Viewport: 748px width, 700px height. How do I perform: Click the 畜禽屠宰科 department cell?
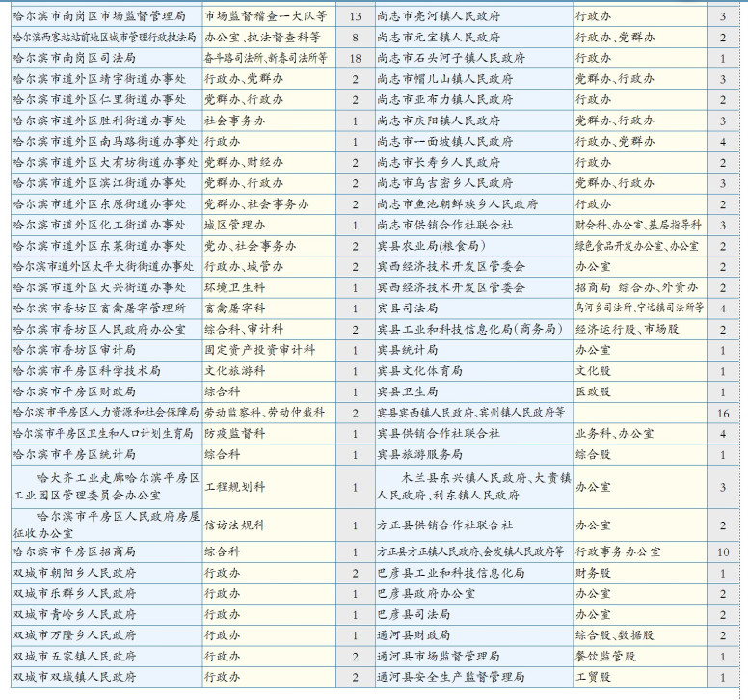click(x=234, y=308)
